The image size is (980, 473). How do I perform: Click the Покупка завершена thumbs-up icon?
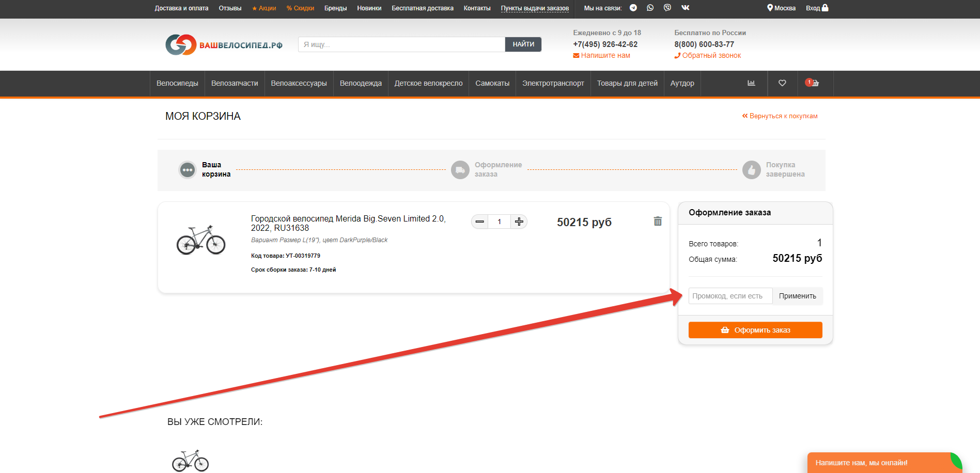coord(751,169)
